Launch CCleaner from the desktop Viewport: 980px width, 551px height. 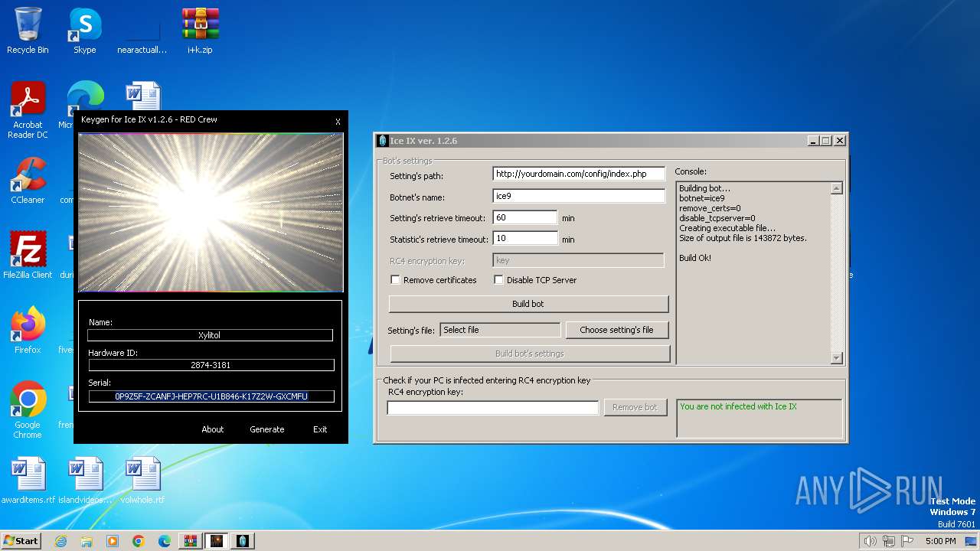28,181
